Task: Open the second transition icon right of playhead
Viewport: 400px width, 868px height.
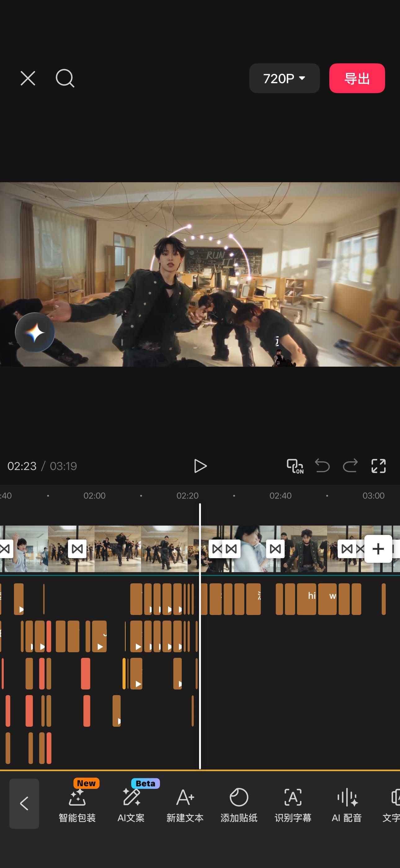Action: click(x=231, y=549)
